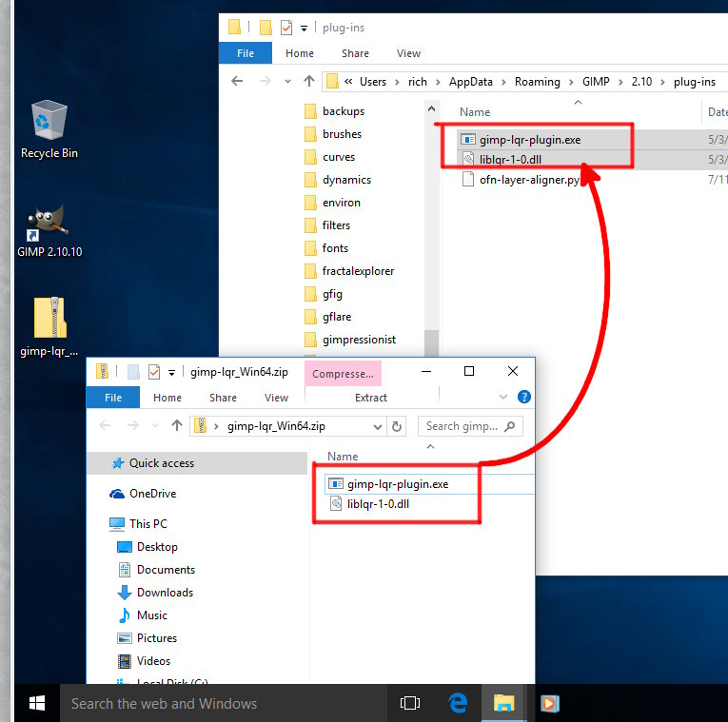The width and height of the screenshot is (728, 722).
Task: Click the back arrow in plug-ins window
Action: click(237, 81)
